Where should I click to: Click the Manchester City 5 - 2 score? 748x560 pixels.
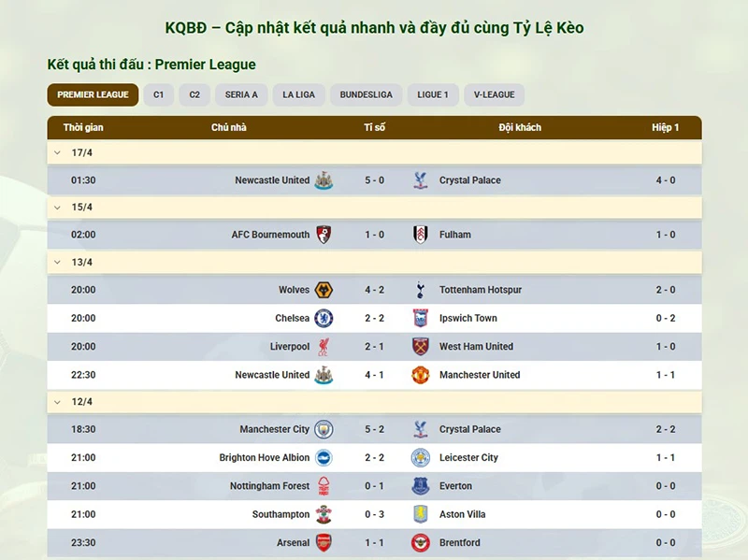point(374,430)
